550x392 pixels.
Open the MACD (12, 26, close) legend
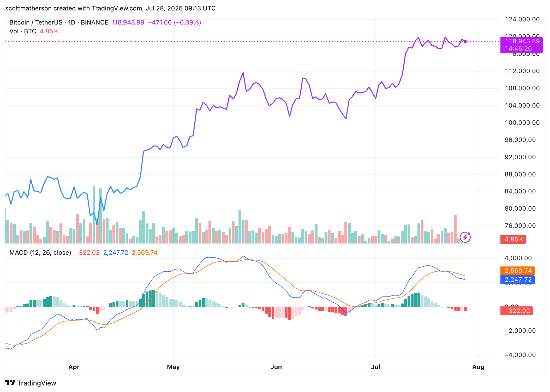point(40,253)
